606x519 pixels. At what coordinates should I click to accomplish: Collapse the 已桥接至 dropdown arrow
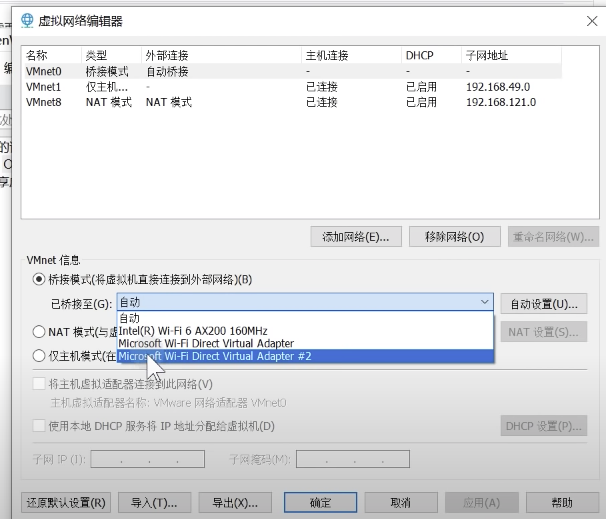(485, 302)
